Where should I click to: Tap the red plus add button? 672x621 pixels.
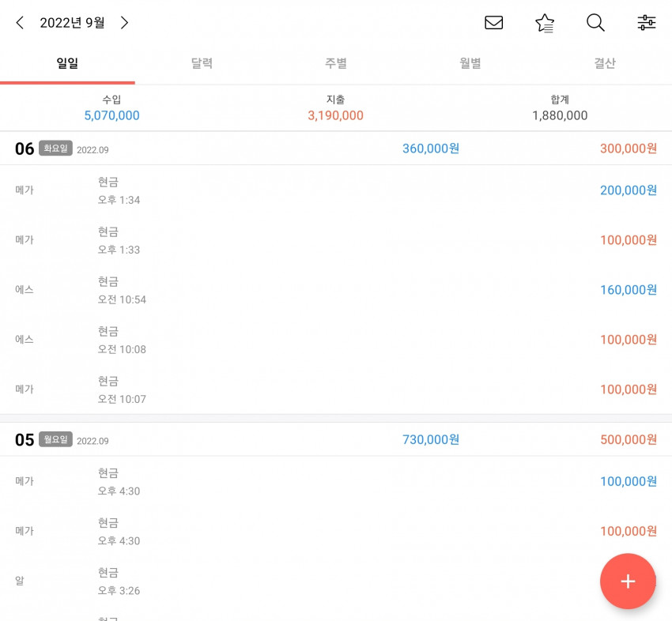[x=628, y=581]
